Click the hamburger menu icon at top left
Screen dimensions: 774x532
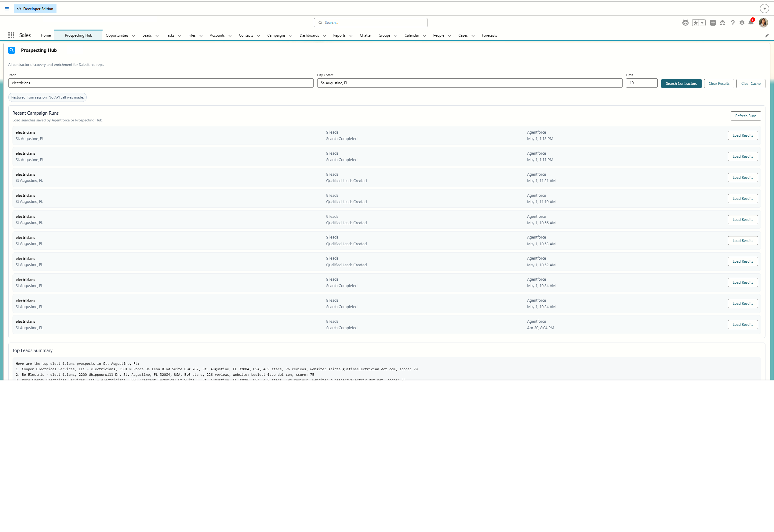(7, 9)
